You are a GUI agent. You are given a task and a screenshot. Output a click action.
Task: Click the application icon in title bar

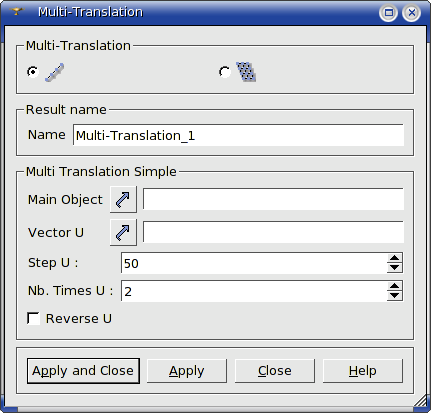click(16, 12)
